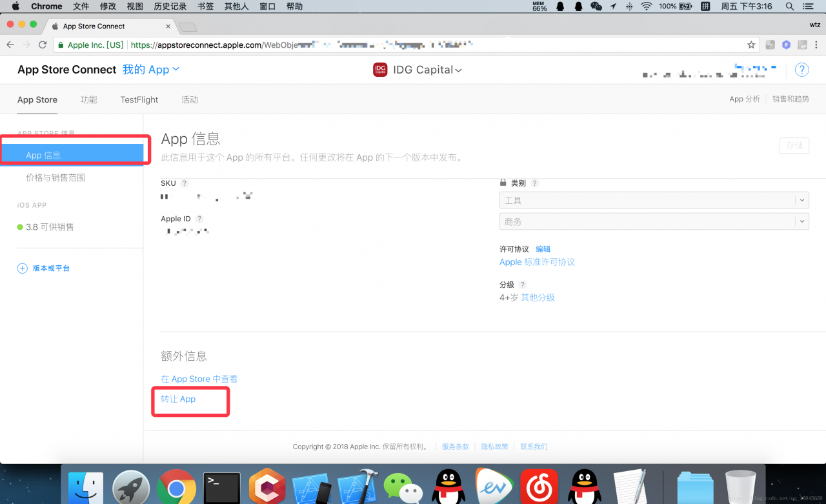Bookmark this page with the star icon
The width and height of the screenshot is (826, 504).
point(751,45)
